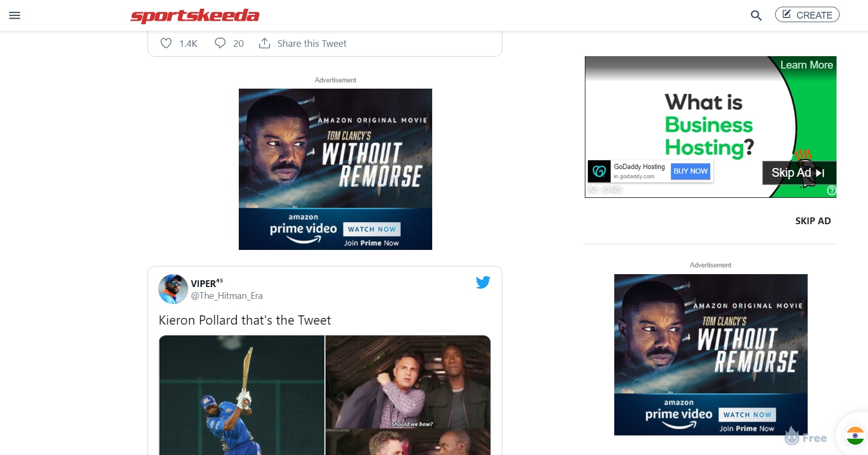Open the VIPER display name

click(x=207, y=283)
